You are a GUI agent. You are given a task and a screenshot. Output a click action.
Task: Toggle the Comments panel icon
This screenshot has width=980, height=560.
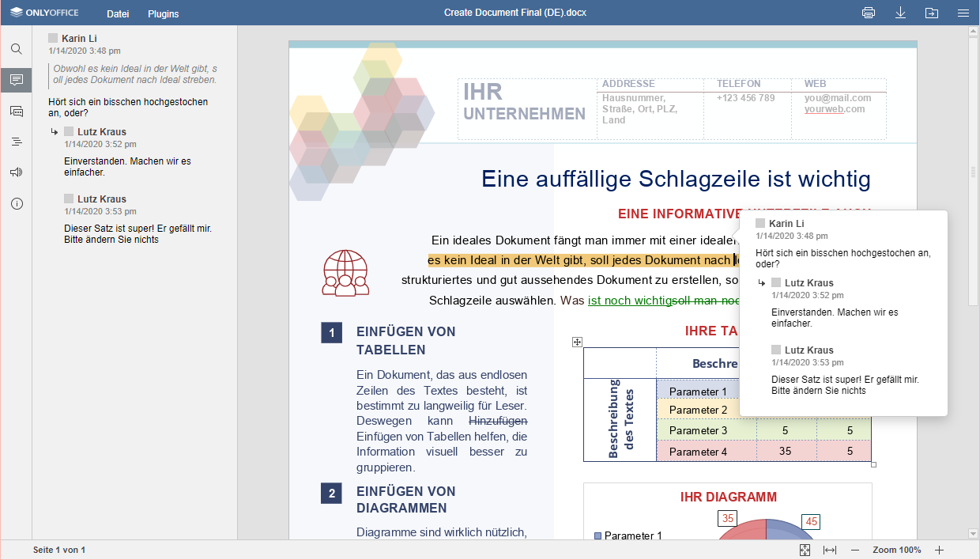click(16, 80)
